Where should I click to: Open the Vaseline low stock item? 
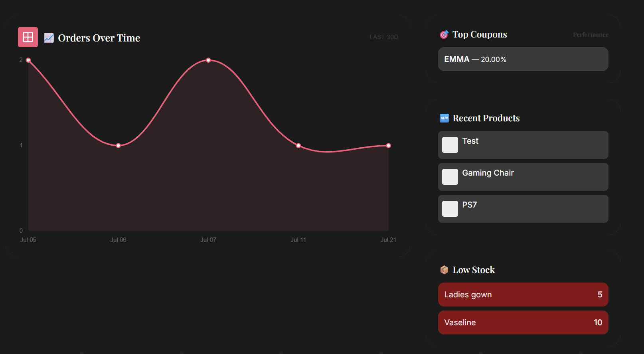click(x=523, y=322)
